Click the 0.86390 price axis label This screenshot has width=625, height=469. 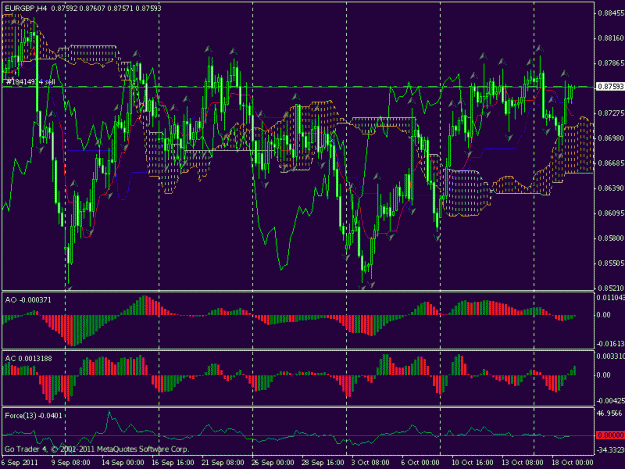610,188
